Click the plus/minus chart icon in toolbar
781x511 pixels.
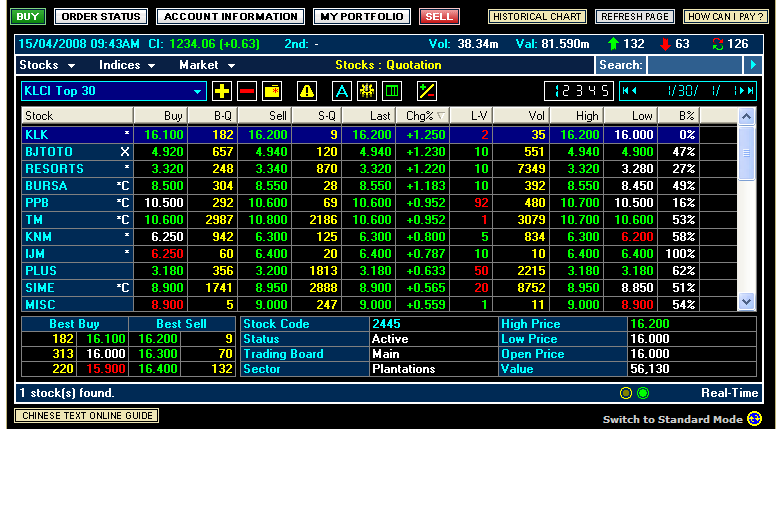[427, 91]
